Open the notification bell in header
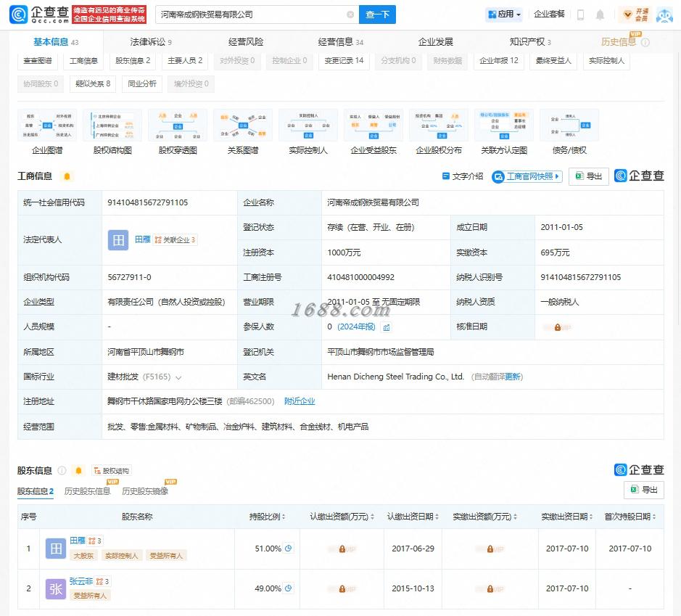Screen dimensions: 681x616 pyautogui.click(x=600, y=15)
